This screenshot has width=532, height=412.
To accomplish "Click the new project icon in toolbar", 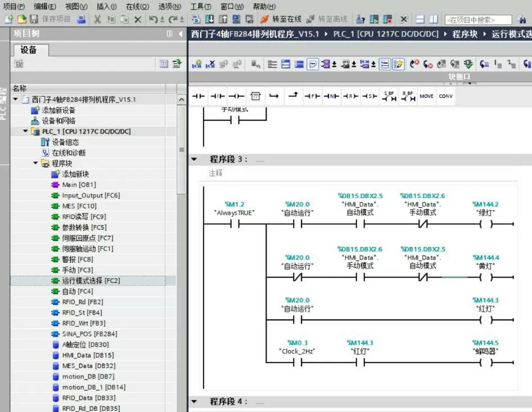I will coord(9,19).
